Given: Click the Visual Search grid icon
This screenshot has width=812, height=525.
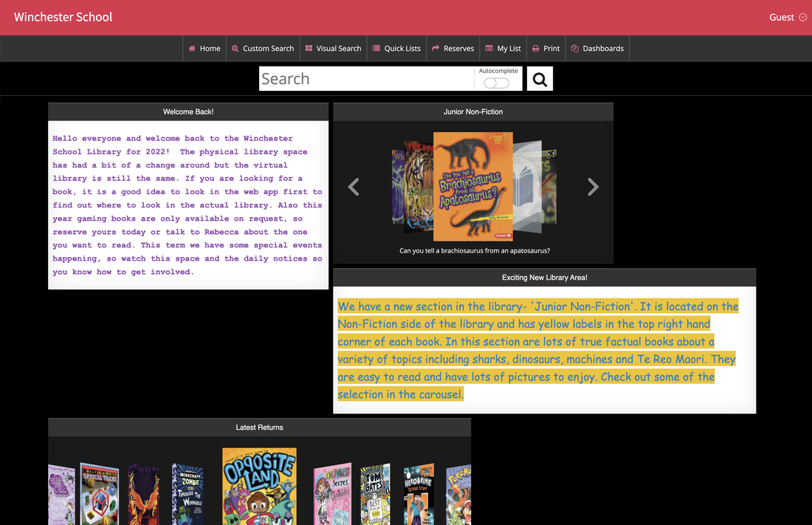Looking at the screenshot, I should [309, 49].
